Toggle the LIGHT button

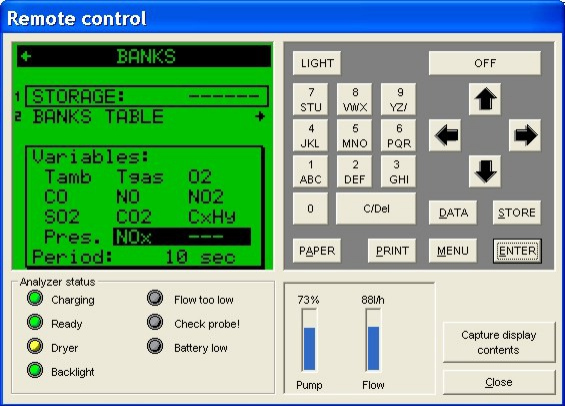click(x=317, y=63)
